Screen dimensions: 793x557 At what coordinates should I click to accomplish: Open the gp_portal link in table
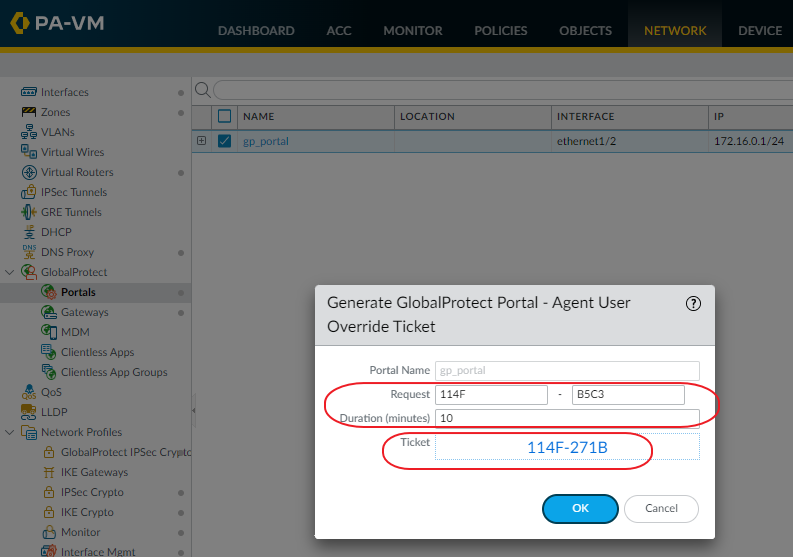pos(266,141)
